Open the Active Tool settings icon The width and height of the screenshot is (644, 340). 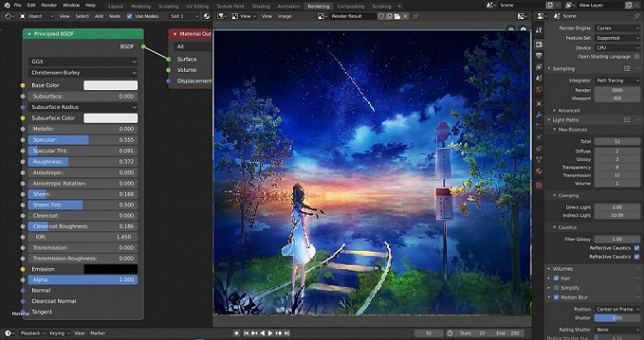point(539,30)
